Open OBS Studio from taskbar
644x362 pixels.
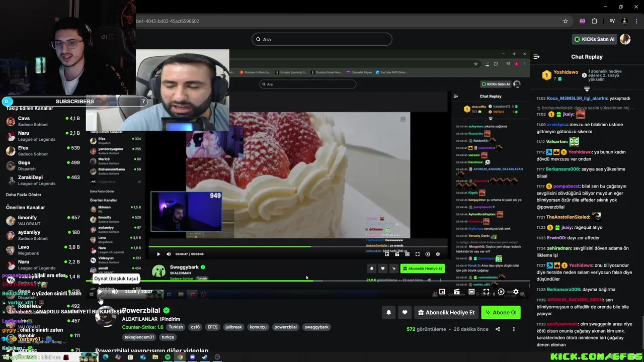[217, 357]
